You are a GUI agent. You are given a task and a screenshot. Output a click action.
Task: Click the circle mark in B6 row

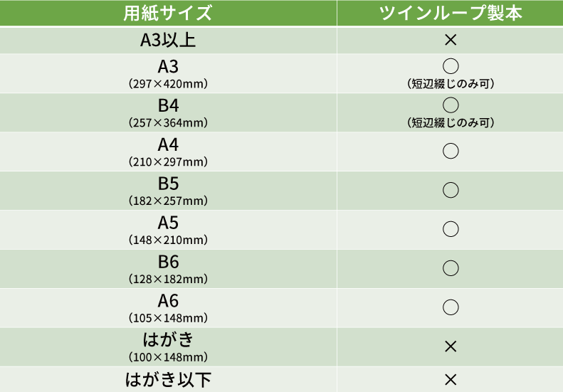tap(450, 268)
